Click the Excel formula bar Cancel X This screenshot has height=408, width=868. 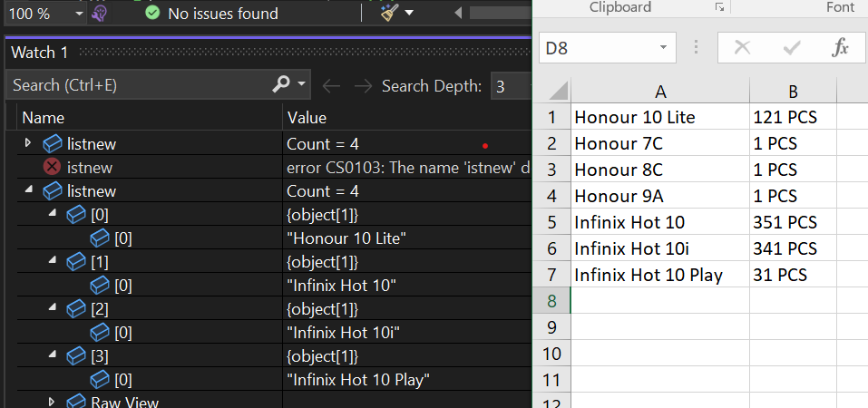[x=742, y=48]
